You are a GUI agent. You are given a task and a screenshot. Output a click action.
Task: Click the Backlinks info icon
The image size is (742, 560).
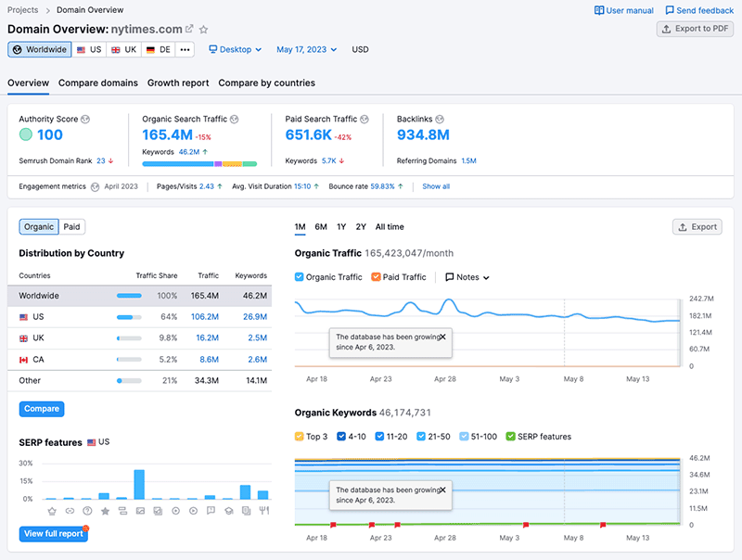coord(440,120)
